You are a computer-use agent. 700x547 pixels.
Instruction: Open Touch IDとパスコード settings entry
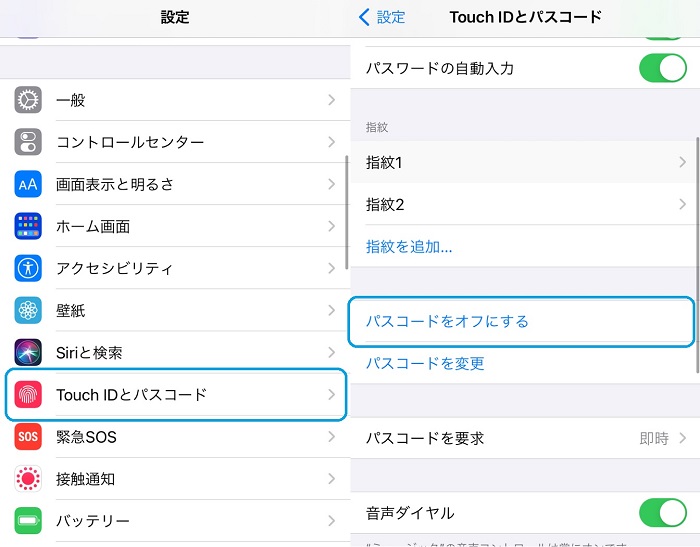pos(175,394)
